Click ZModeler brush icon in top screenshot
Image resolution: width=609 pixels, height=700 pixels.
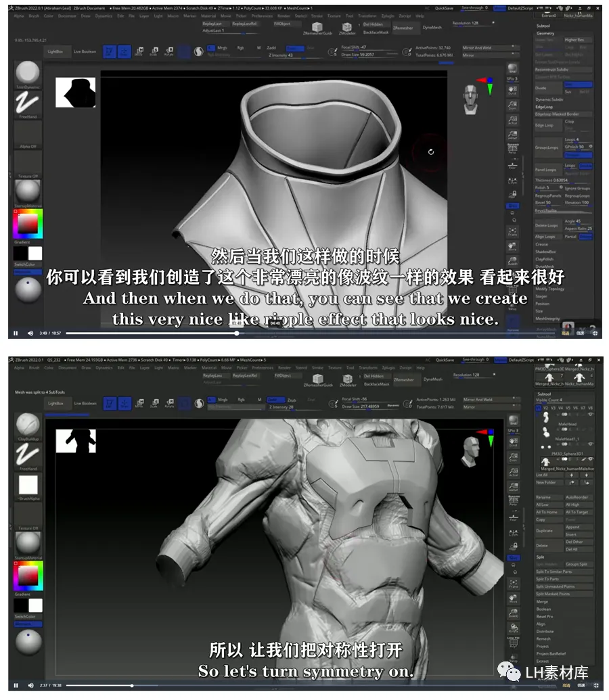(x=346, y=28)
